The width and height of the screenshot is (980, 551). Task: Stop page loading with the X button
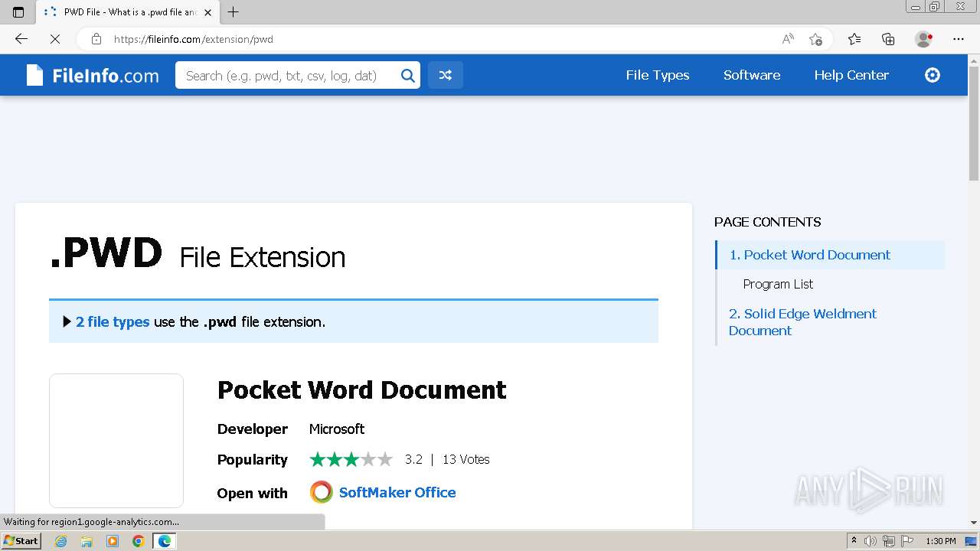55,39
